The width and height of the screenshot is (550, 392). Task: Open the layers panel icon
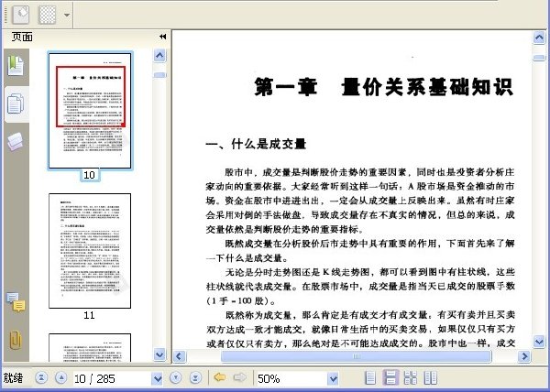(16, 142)
